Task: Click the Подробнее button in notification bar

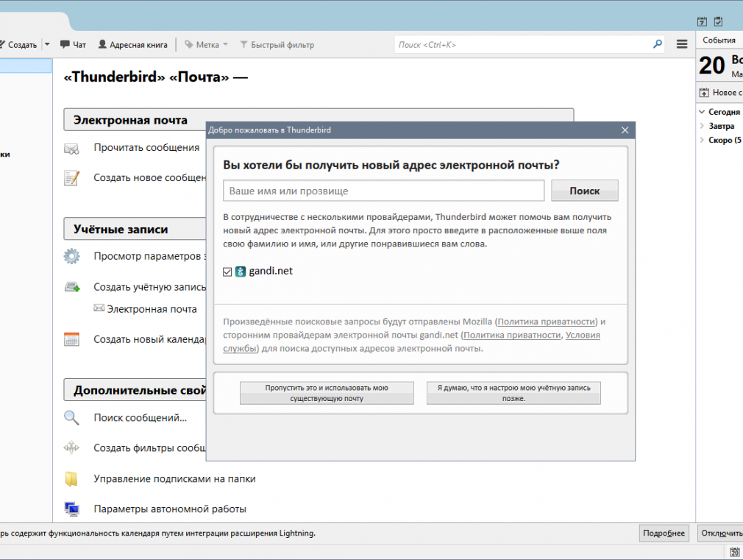Action: pos(664,533)
